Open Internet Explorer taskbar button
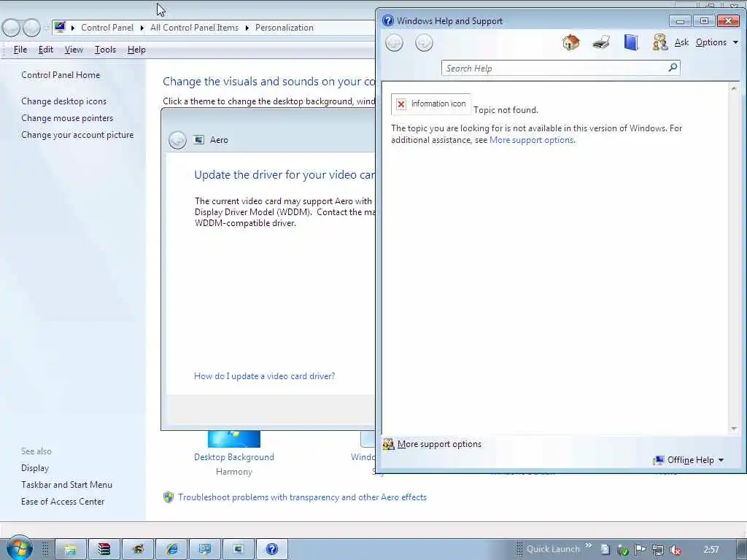 pos(171,549)
